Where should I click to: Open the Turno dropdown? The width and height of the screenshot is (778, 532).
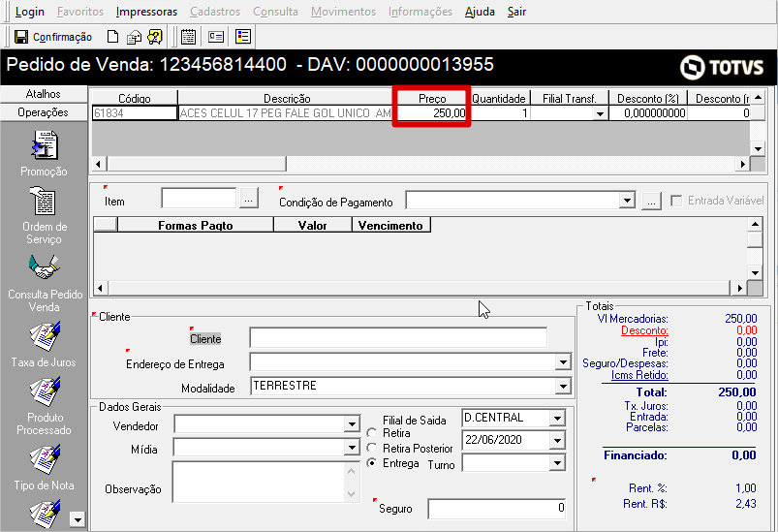point(557,463)
